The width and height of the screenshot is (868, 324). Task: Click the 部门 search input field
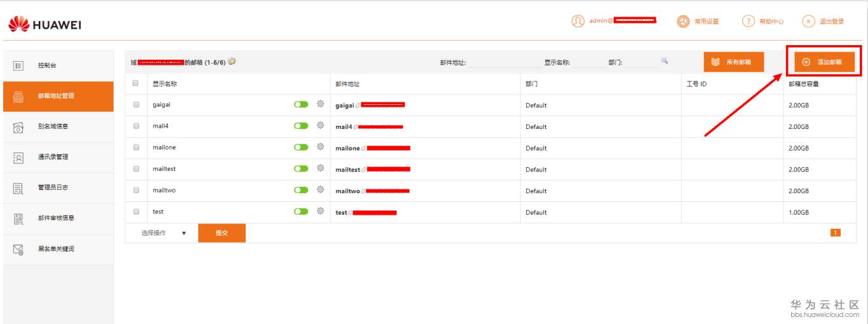(x=641, y=62)
